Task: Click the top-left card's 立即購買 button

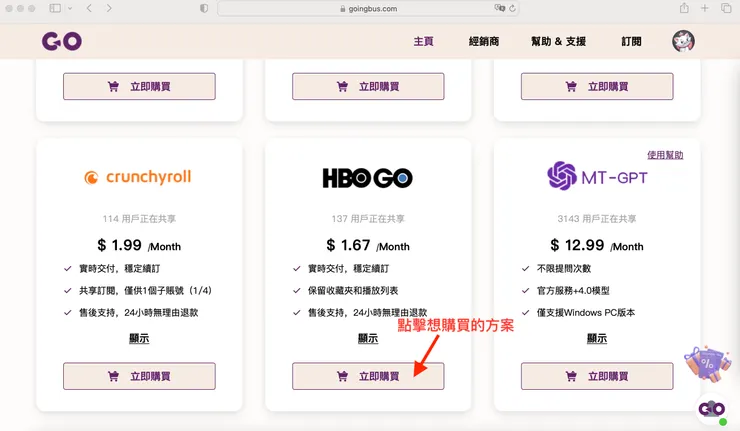Action: [139, 86]
